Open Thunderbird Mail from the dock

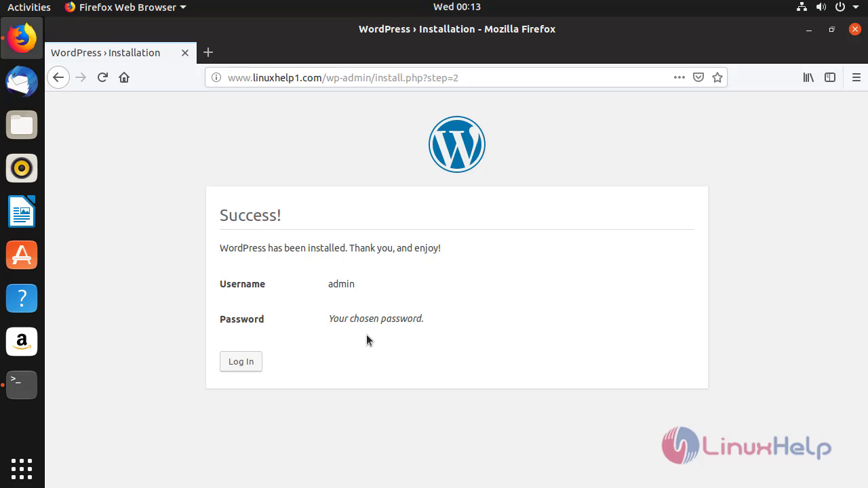22,81
